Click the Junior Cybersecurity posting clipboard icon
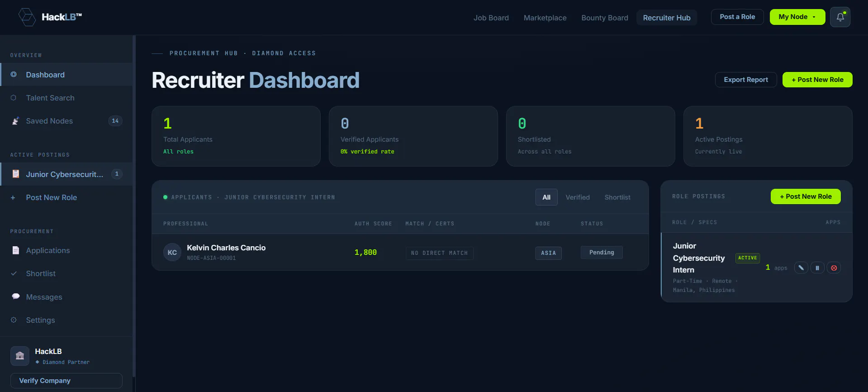This screenshot has width=868, height=392. pos(15,174)
